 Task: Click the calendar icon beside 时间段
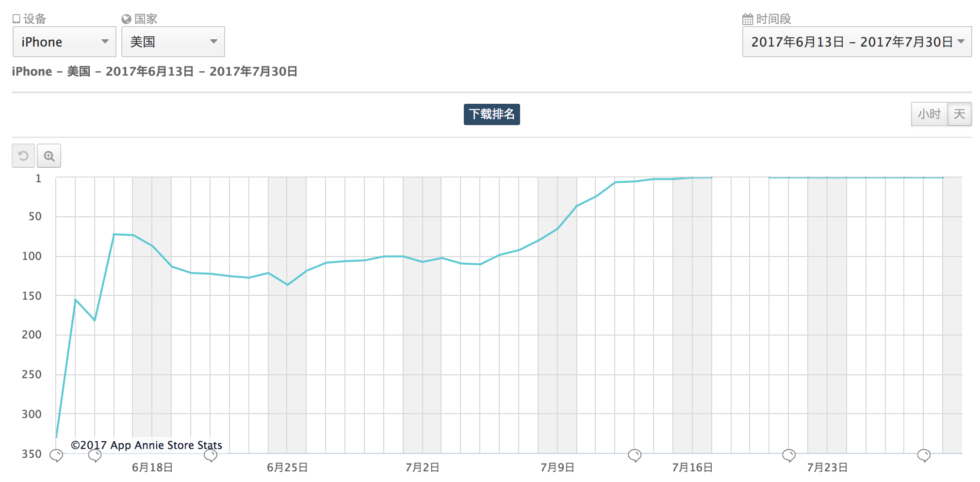click(x=748, y=19)
